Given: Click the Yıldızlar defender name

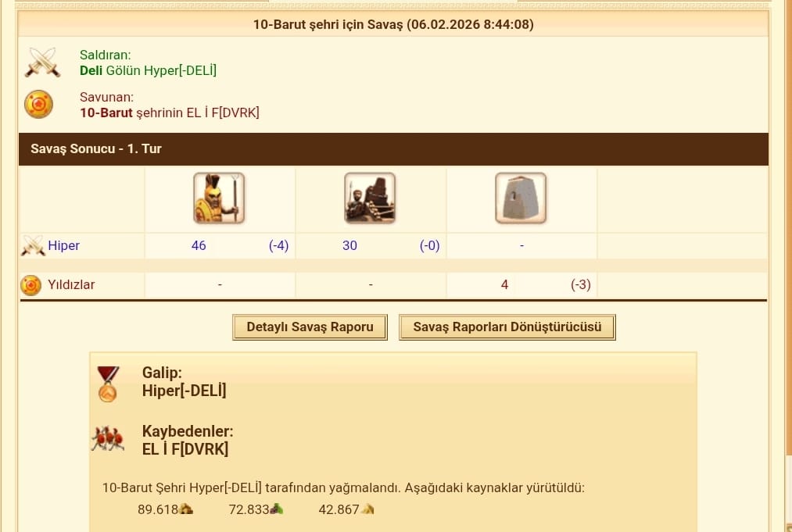Looking at the screenshot, I should point(71,284).
